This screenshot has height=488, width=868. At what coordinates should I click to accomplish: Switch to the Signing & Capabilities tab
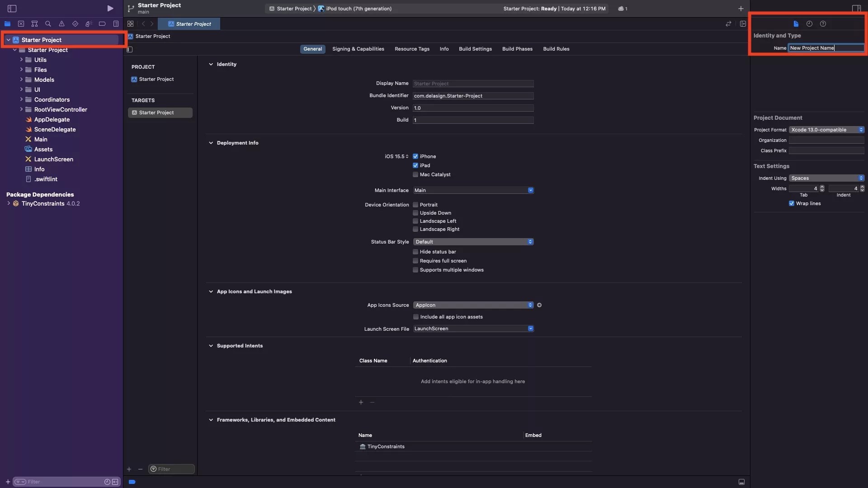pos(358,49)
